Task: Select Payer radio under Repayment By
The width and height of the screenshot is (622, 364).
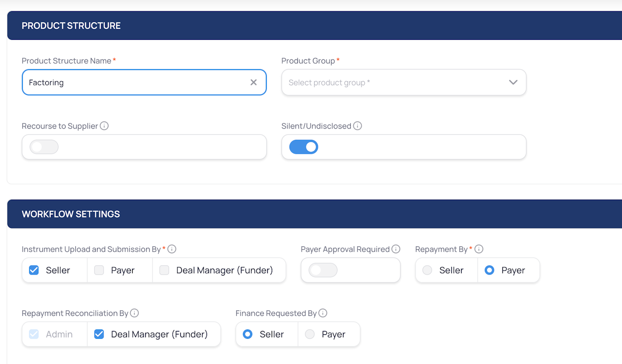Action: coord(489,271)
